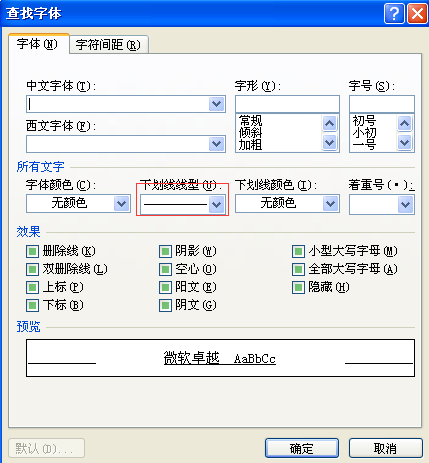Toggle the 空心(O) checkbox
Screen dimensions: 429x463
click(x=165, y=269)
